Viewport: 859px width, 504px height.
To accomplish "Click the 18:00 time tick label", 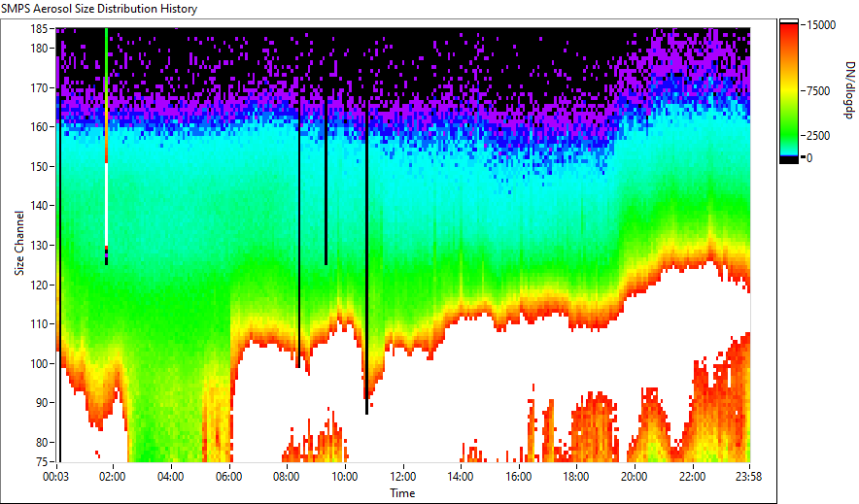I will (x=576, y=477).
